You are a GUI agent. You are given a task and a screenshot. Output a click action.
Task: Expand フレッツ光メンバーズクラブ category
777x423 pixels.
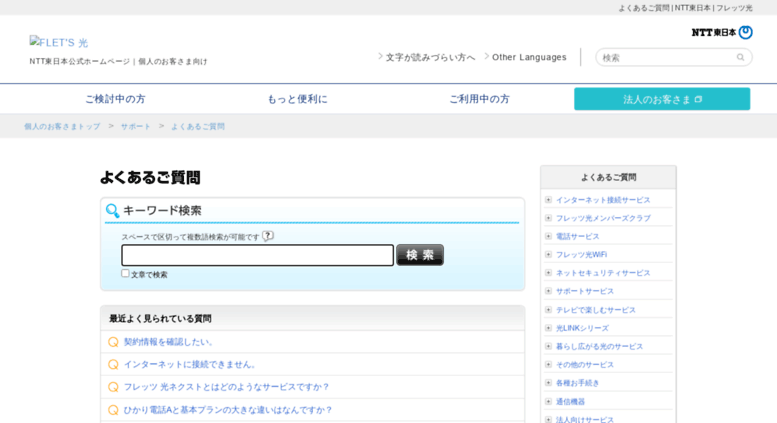[x=548, y=218]
